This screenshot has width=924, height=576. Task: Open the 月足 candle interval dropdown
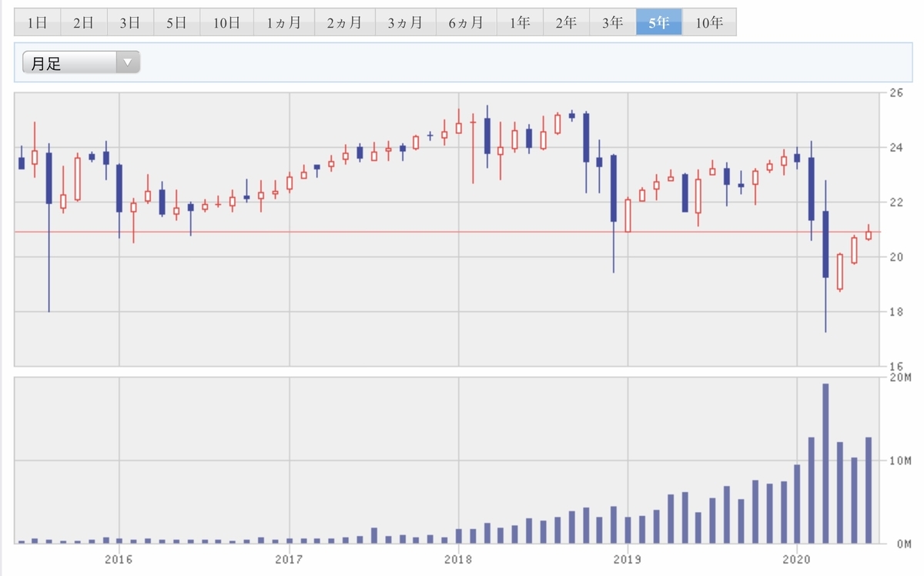coord(82,63)
